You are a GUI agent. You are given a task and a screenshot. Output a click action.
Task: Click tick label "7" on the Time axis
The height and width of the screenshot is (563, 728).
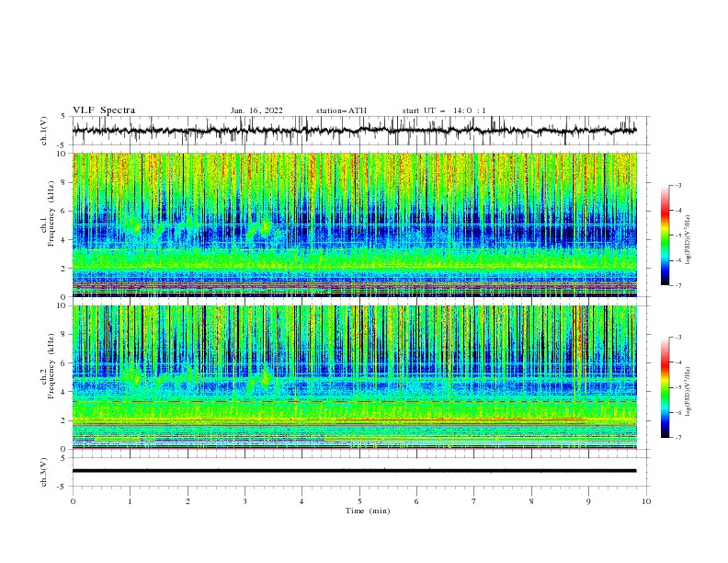(x=474, y=501)
